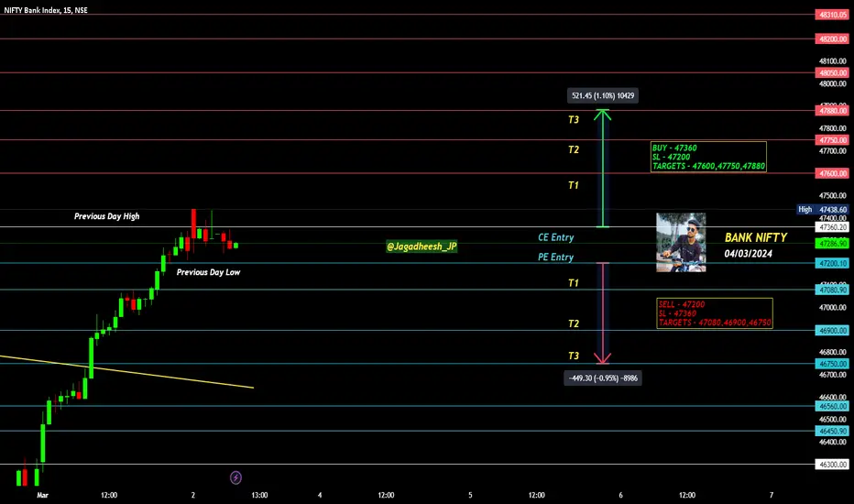Click the day 6 time axis label
Screen dimensions: 854x504
click(621, 495)
